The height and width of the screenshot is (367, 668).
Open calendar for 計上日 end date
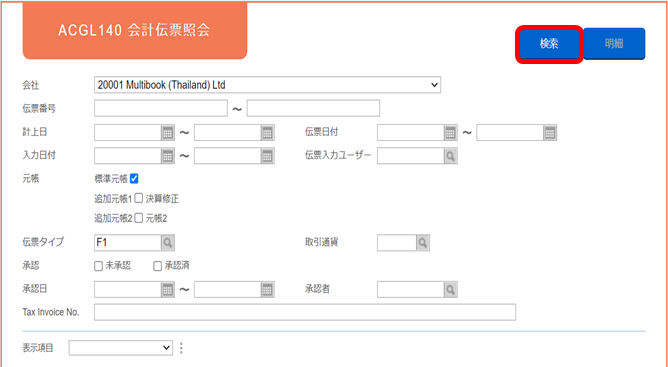coord(268,133)
